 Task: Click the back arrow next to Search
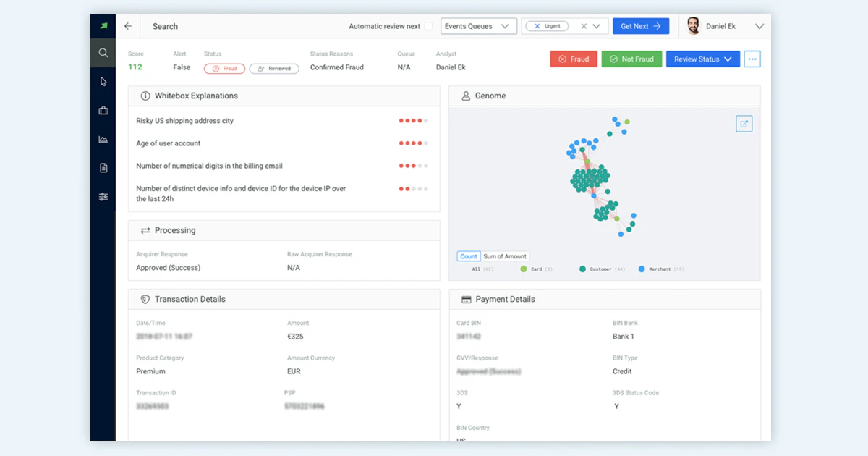(x=127, y=25)
